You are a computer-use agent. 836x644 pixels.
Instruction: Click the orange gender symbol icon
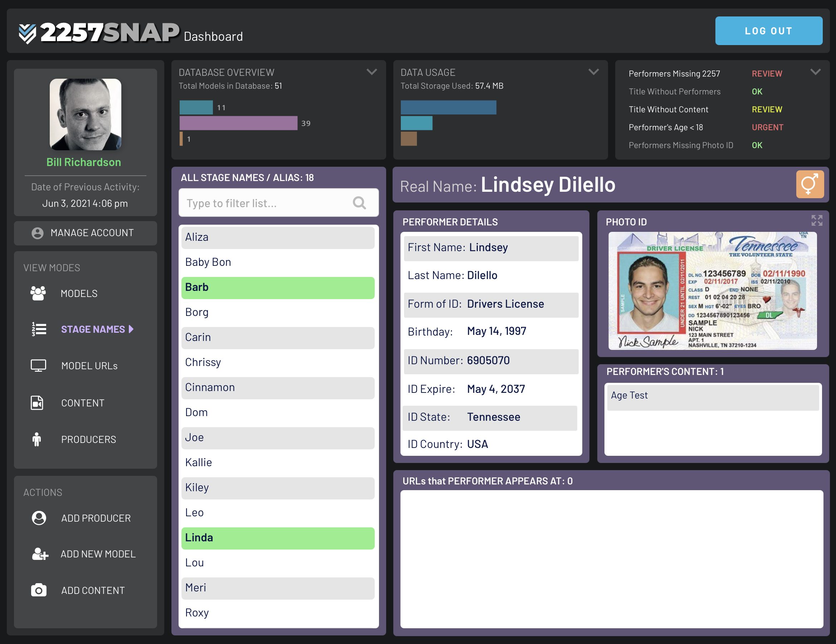(810, 184)
